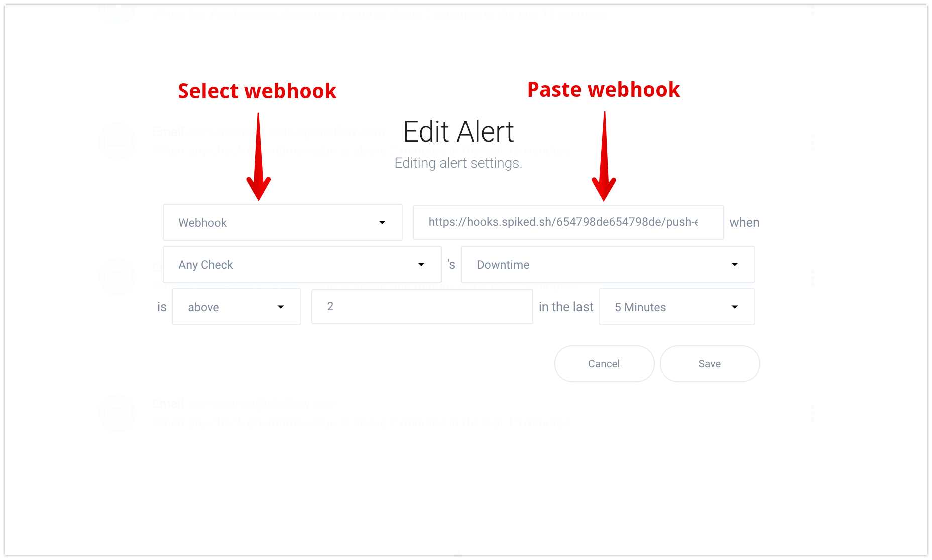The width and height of the screenshot is (932, 560).
Task: Click the arrow caret on Webhook dropdown
Action: [382, 222]
